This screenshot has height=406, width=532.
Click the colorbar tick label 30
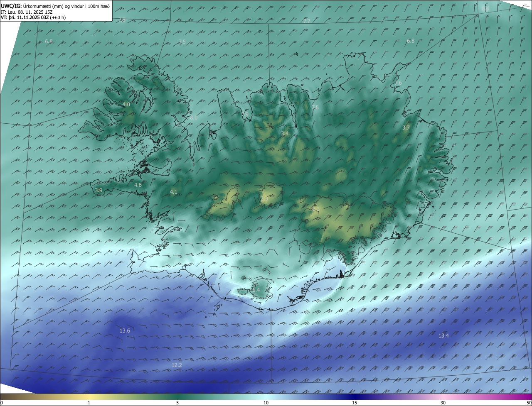click(x=443, y=403)
